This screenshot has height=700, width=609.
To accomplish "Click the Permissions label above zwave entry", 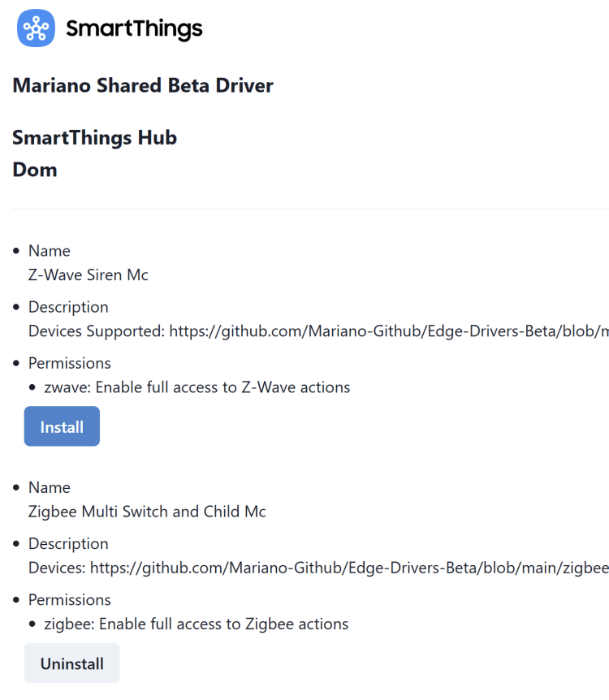I will click(69, 363).
